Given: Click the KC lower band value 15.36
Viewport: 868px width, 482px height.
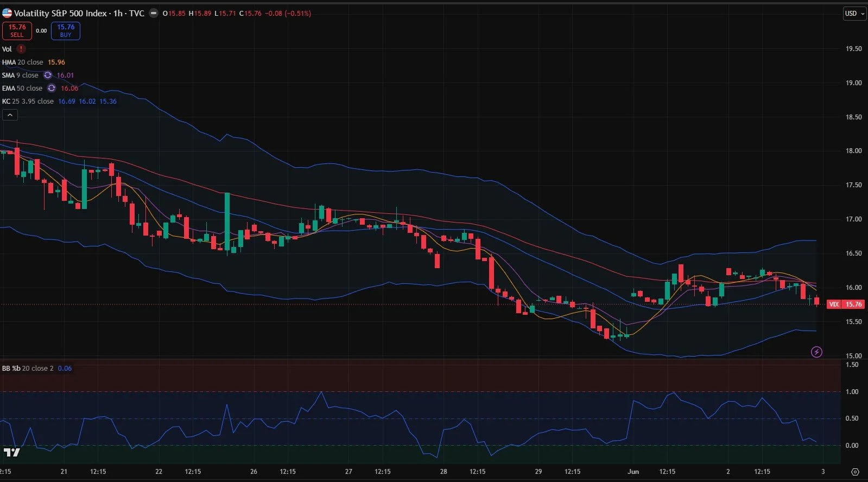Looking at the screenshot, I should (x=108, y=102).
